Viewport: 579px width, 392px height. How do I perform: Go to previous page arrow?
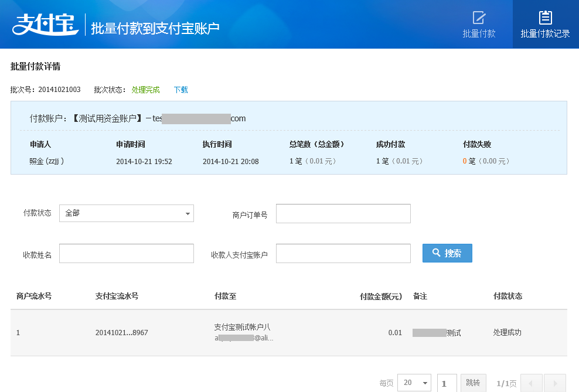click(532, 383)
